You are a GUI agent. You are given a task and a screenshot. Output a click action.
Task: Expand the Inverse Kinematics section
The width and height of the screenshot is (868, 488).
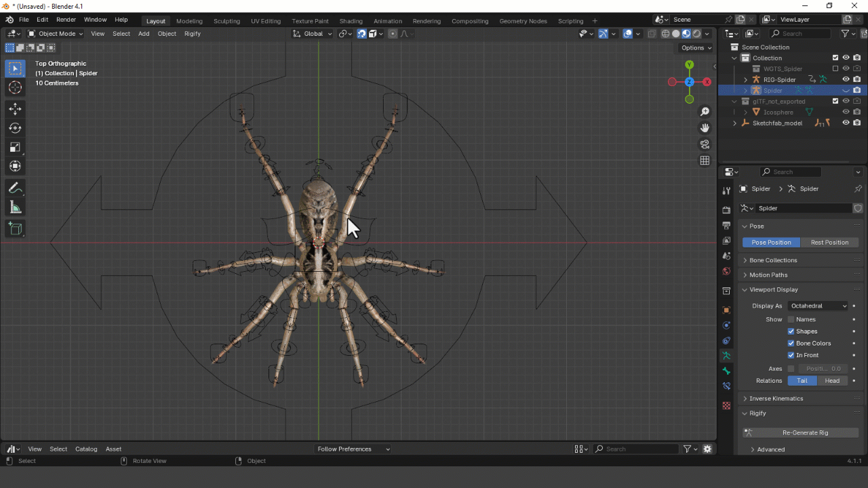tap(776, 399)
